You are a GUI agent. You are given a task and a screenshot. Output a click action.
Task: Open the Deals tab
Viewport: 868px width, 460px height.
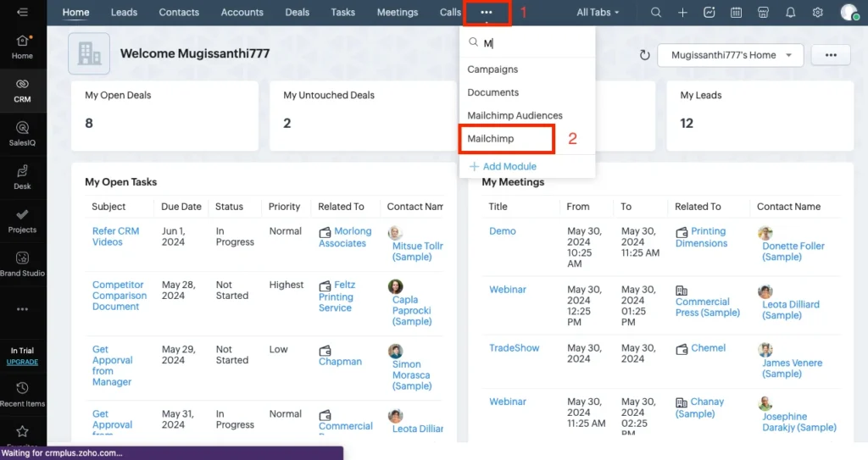pyautogui.click(x=298, y=12)
